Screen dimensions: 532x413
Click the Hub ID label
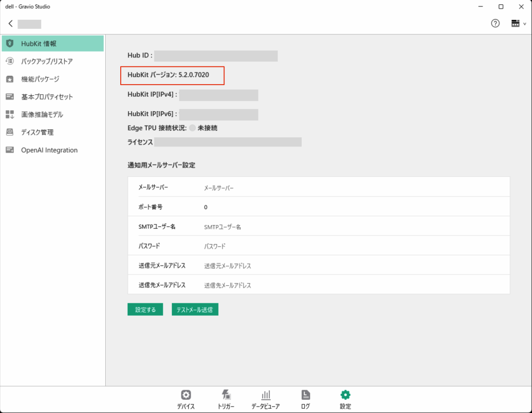coord(140,55)
